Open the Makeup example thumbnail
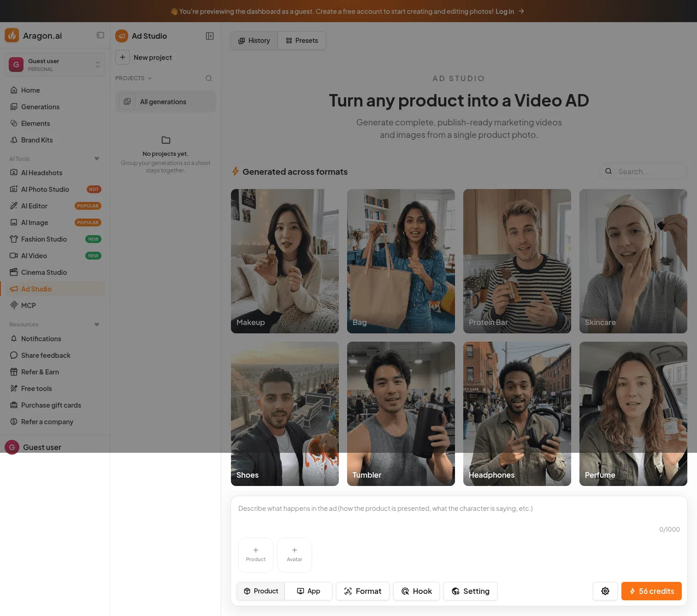 coord(285,261)
